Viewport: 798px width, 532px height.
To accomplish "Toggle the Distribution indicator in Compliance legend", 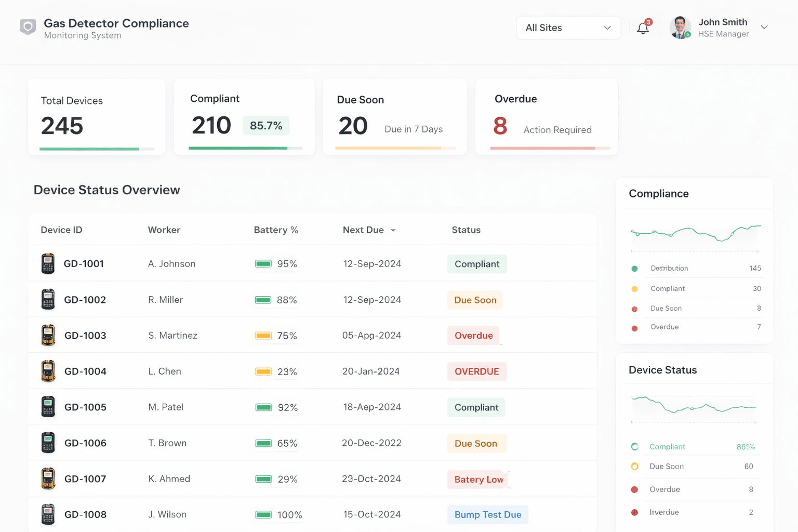I will (634, 268).
